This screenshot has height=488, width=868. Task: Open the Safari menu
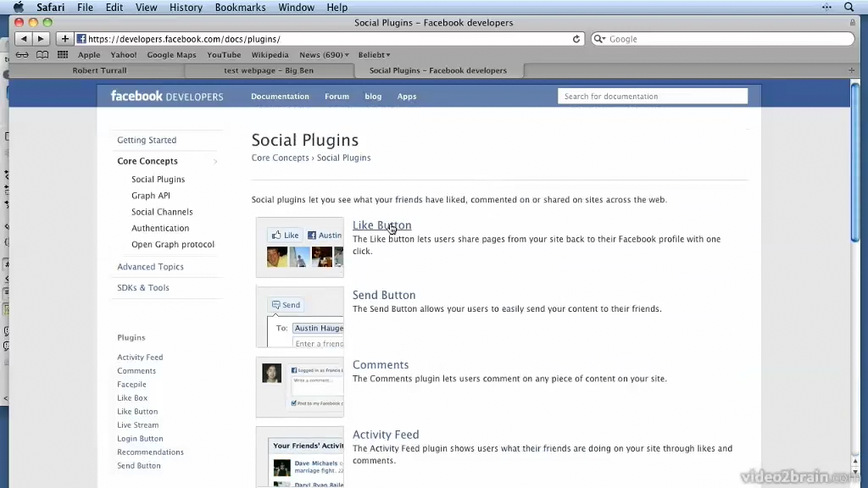50,7
